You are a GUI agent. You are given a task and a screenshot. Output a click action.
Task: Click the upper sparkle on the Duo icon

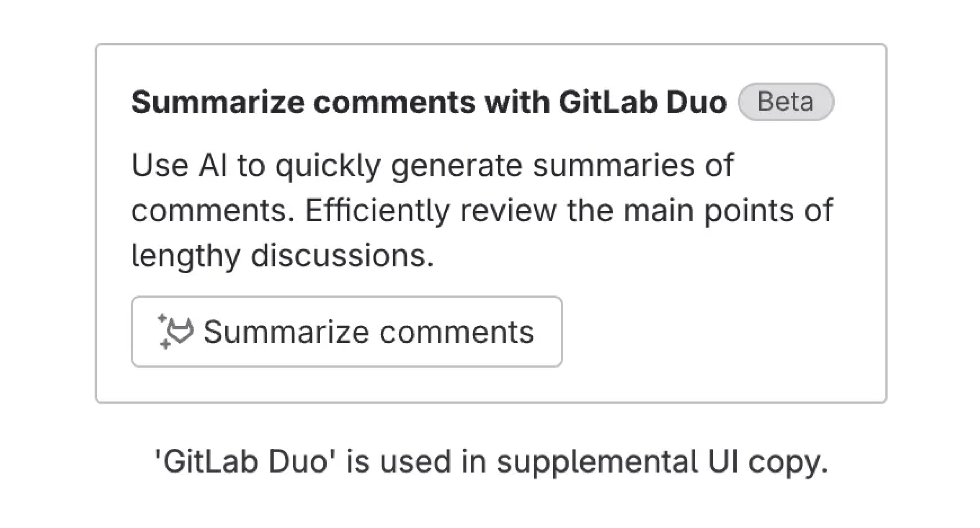click(x=162, y=319)
